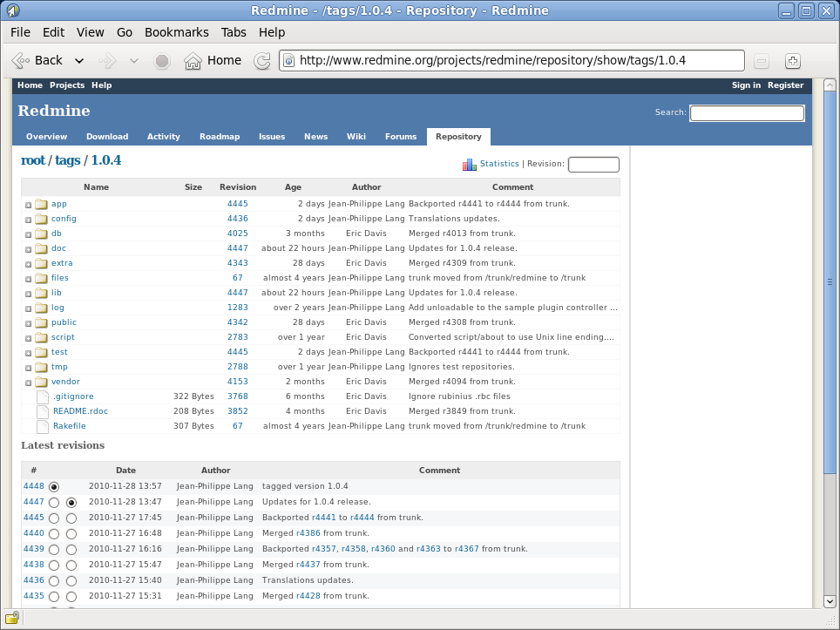Expand the script directory tree
The width and height of the screenshot is (840, 630).
(29, 339)
